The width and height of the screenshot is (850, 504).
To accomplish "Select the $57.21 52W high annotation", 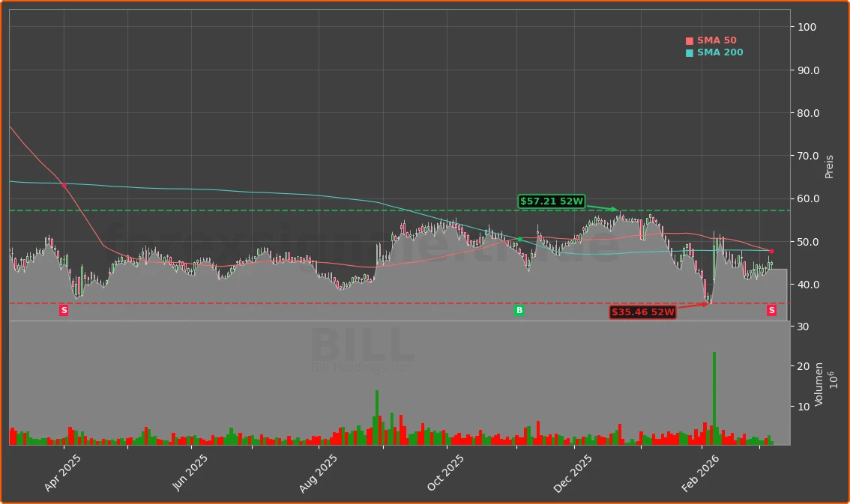I will [552, 201].
